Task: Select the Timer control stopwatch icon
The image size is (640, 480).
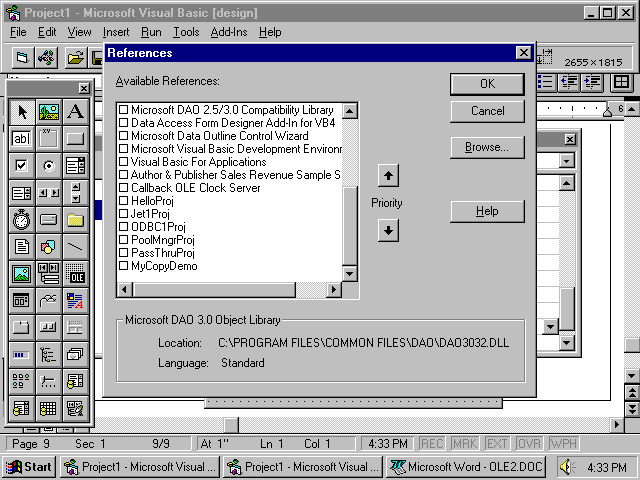Action: tap(21, 219)
